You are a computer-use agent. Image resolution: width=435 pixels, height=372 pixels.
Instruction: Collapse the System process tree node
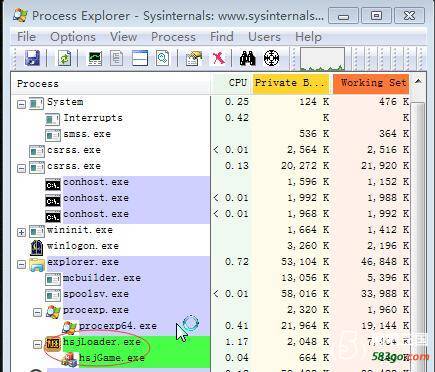click(x=21, y=104)
